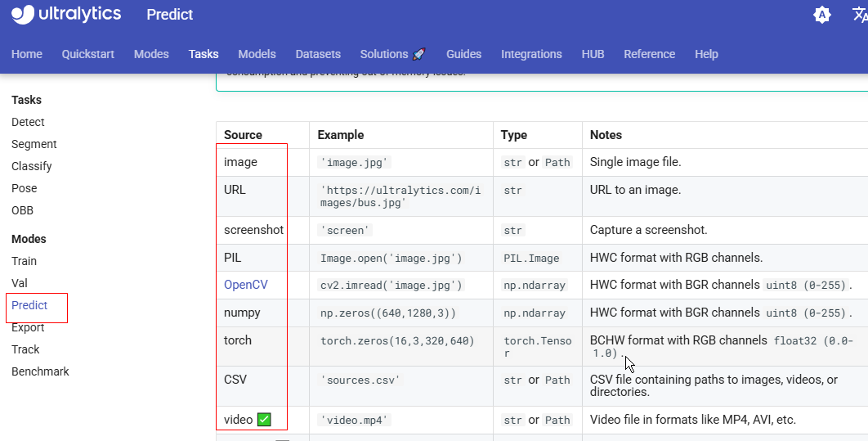Go to Benchmark in sidebar

[x=40, y=371]
